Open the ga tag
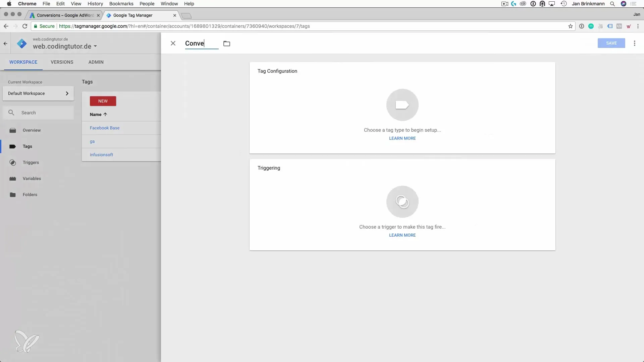Viewport: 644px width, 362px height. [x=92, y=141]
